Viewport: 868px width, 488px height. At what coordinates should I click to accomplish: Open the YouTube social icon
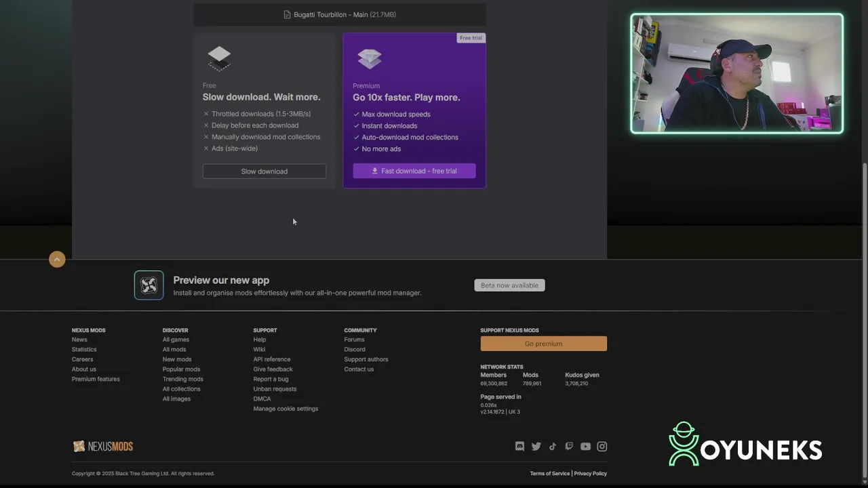coord(585,446)
